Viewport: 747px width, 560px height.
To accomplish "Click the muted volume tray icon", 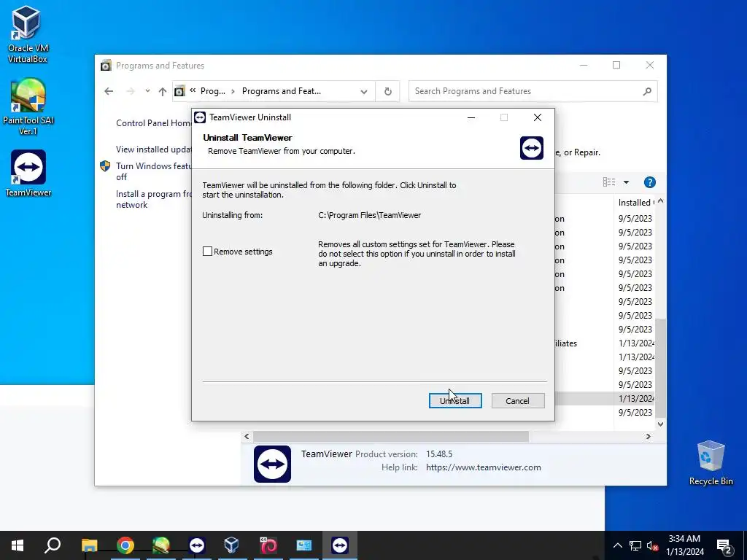I will point(653,545).
